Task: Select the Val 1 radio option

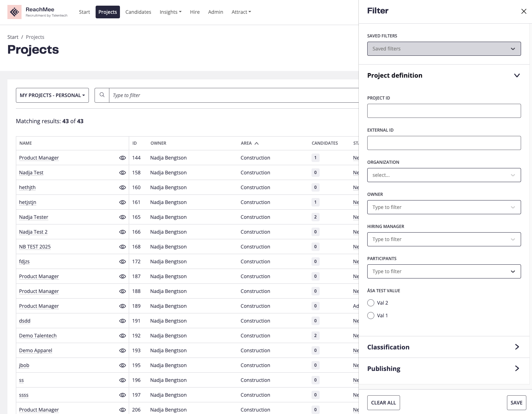Action: [x=371, y=316]
